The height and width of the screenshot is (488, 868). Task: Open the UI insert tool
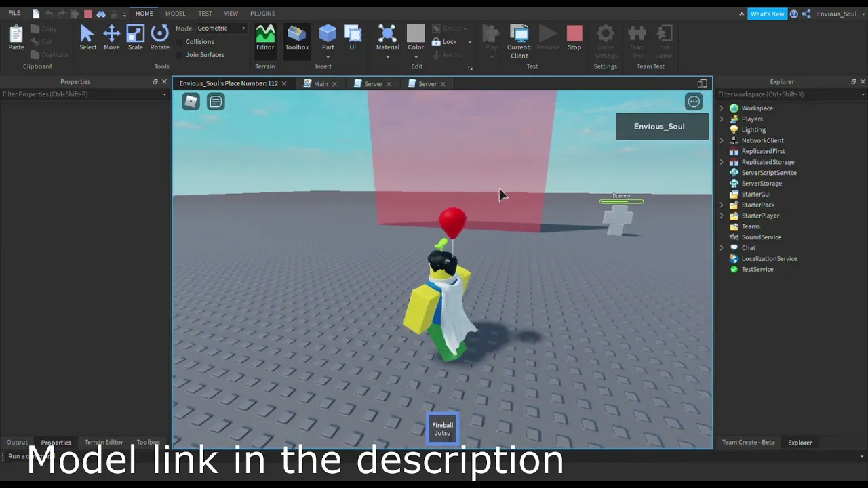click(353, 37)
